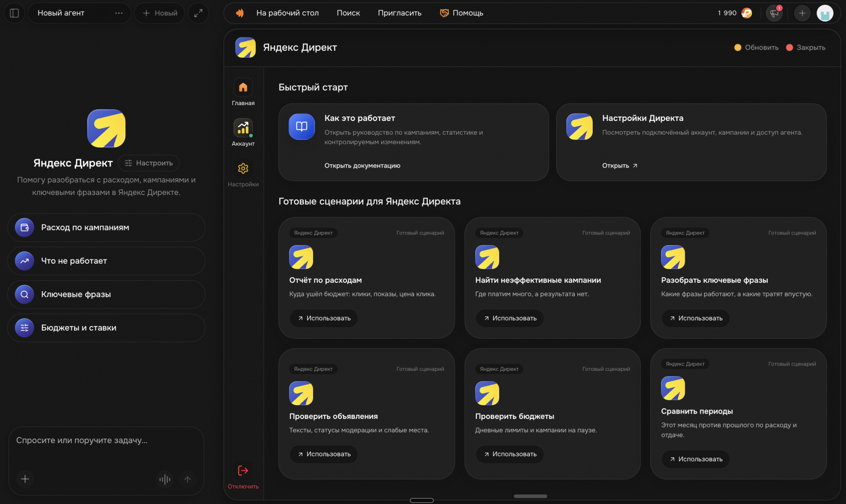Click the Быстрый старт heading
This screenshot has height=504, width=846.
pos(313,88)
